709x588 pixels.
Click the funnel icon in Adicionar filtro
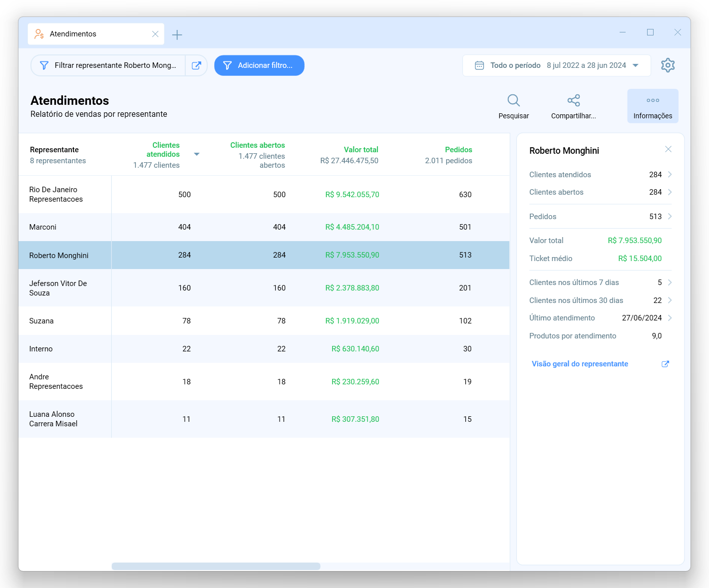[227, 65]
